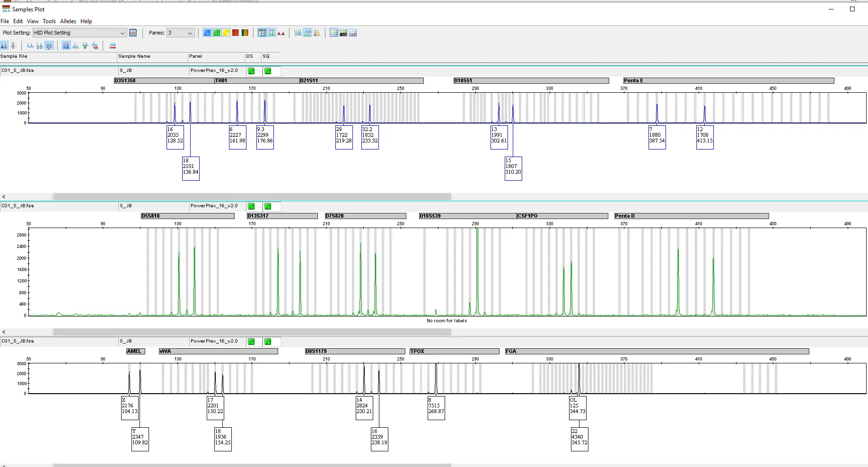
Task: Open the Help menu
Action: pyautogui.click(x=86, y=21)
